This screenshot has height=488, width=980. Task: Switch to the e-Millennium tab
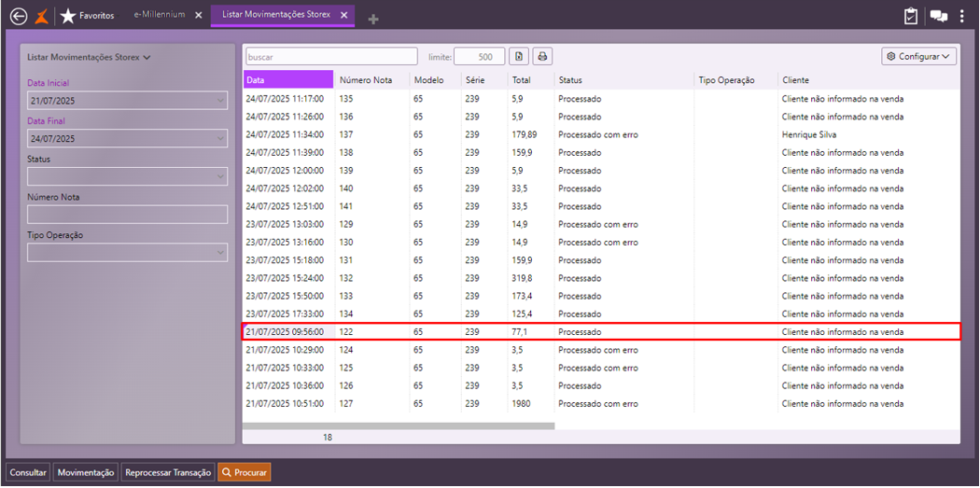160,15
